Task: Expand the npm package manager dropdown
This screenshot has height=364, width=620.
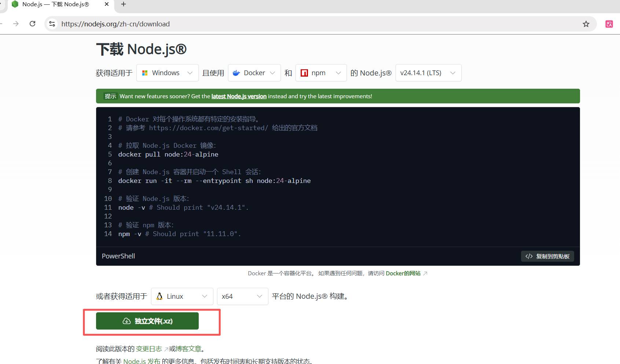Action: point(321,73)
